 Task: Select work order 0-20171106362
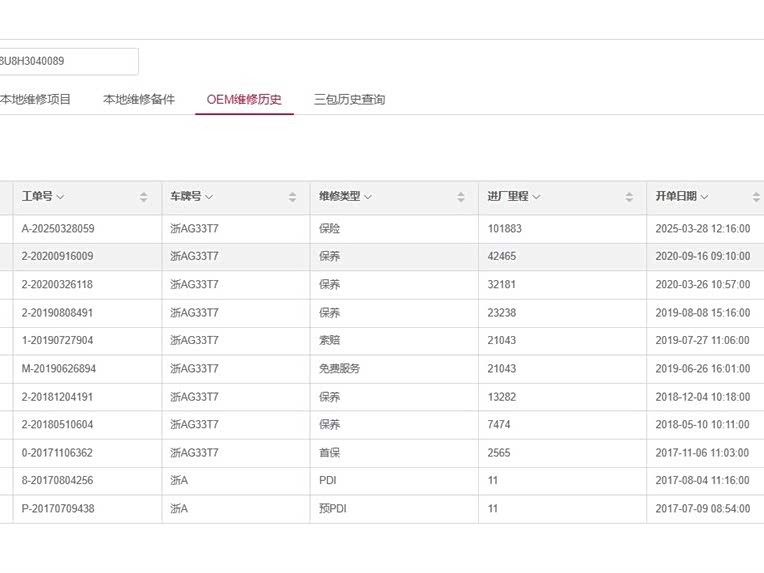[57, 453]
